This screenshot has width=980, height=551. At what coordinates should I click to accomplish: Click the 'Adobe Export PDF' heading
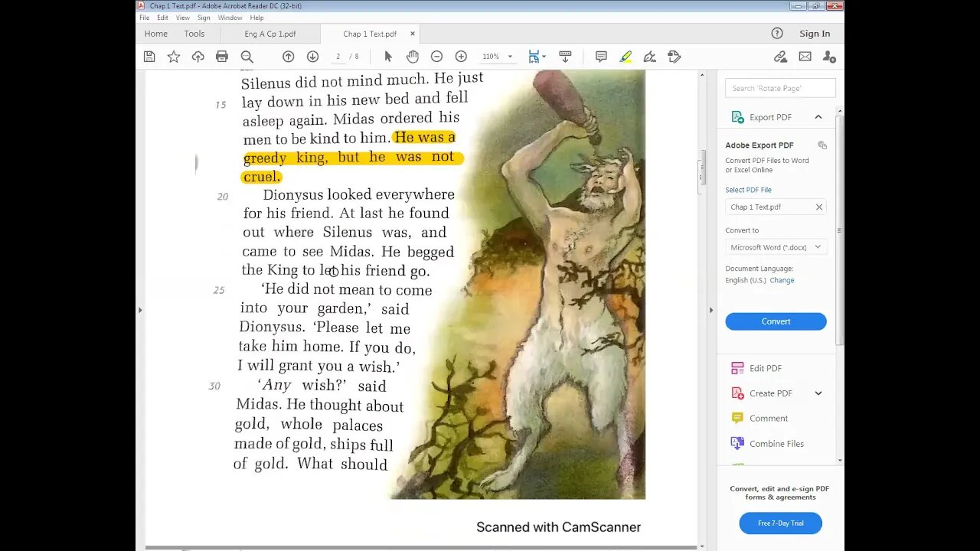coord(759,145)
